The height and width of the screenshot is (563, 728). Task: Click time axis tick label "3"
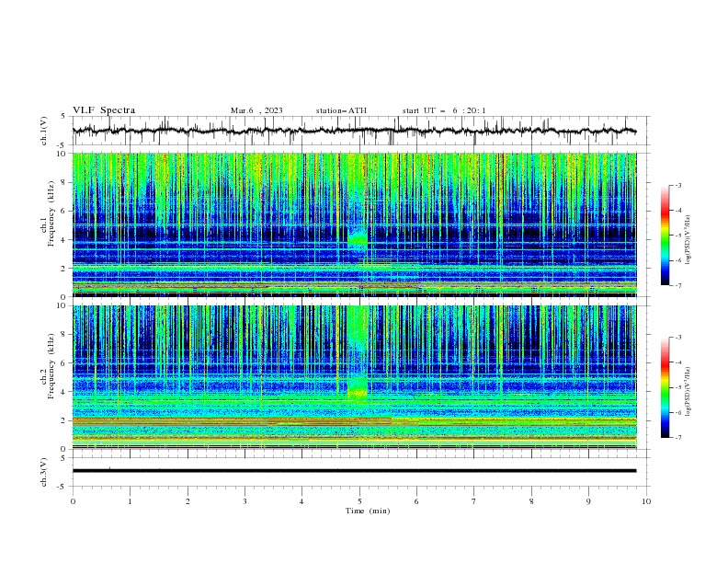click(245, 501)
